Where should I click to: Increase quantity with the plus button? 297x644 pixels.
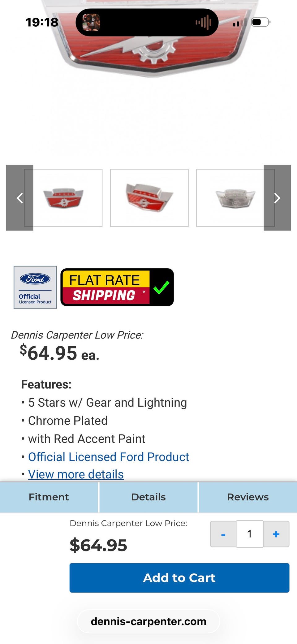pos(276,534)
